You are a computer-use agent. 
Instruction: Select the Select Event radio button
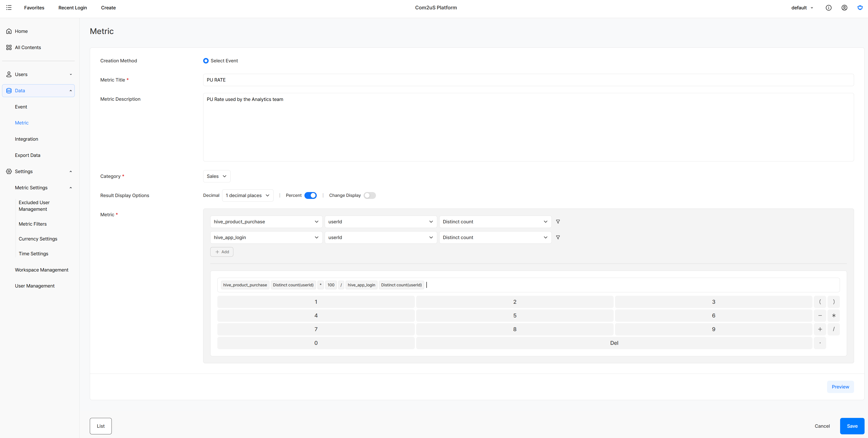coord(205,61)
